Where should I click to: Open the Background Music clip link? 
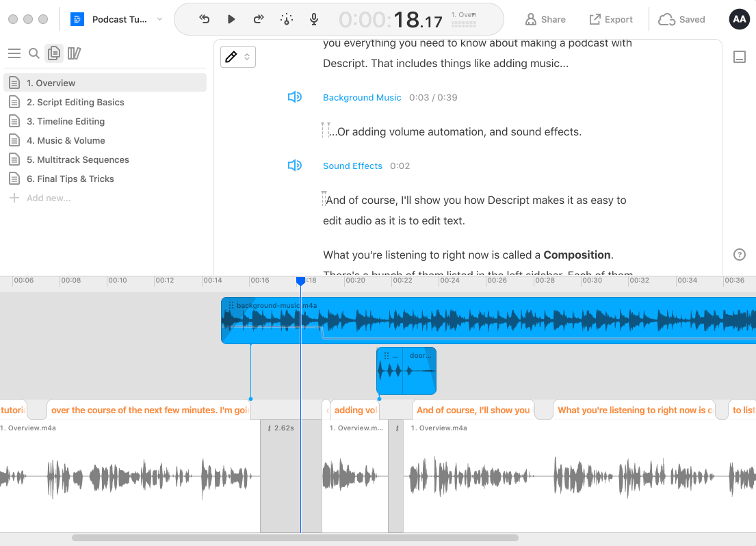pyautogui.click(x=362, y=97)
